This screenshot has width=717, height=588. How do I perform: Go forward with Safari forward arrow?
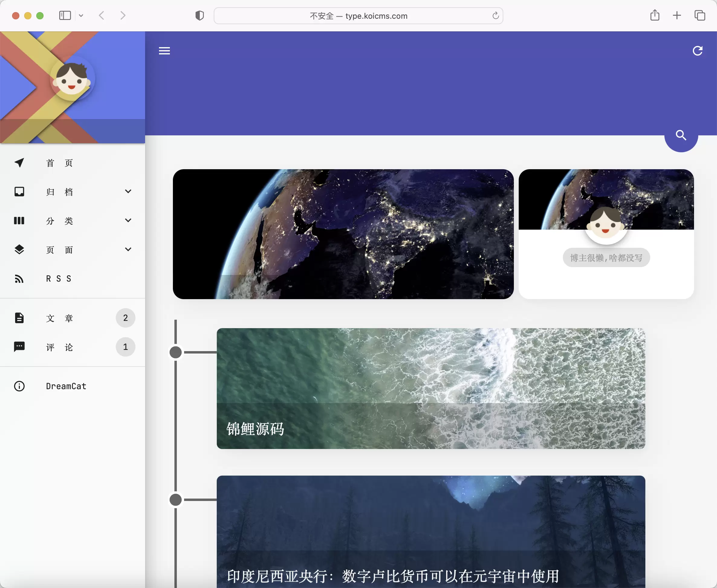[123, 16]
